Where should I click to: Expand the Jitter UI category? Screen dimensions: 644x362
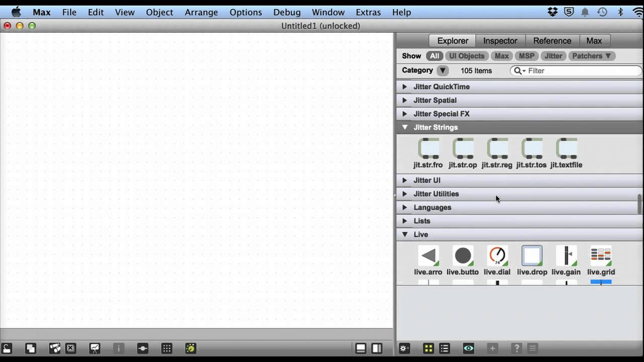[405, 180]
